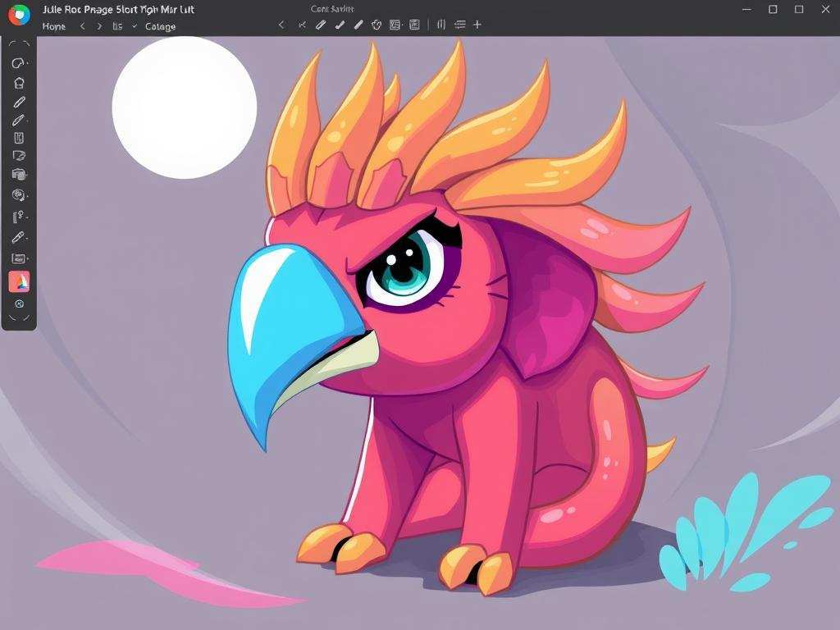The image size is (840, 630).
Task: Select the Pencil tool on the left toolbar
Action: [x=19, y=102]
